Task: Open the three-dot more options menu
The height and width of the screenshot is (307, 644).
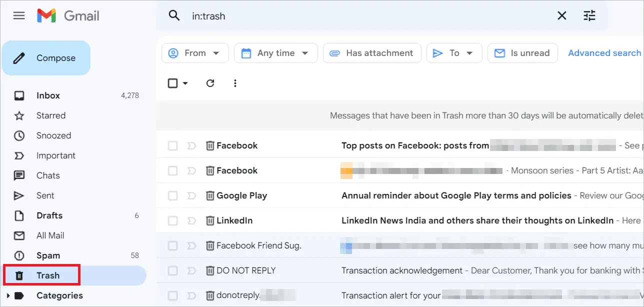Action: click(x=235, y=83)
